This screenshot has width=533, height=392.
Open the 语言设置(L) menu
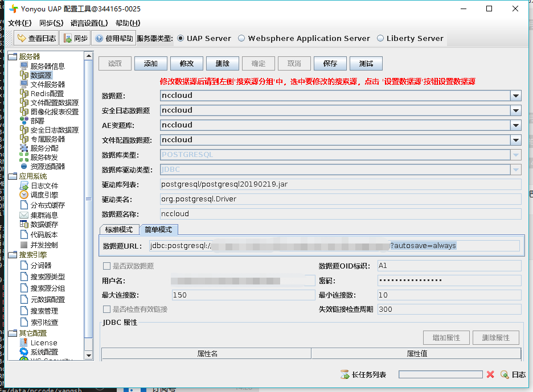coord(89,23)
